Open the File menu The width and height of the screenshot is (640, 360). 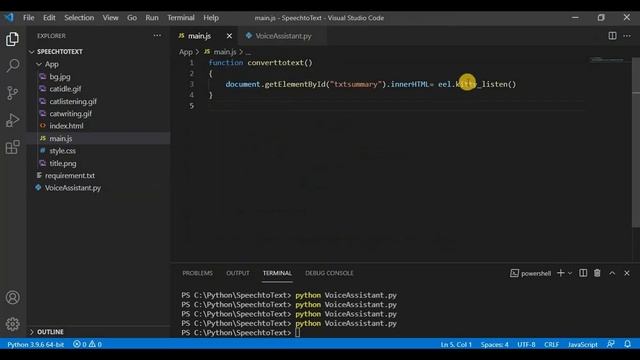29,18
